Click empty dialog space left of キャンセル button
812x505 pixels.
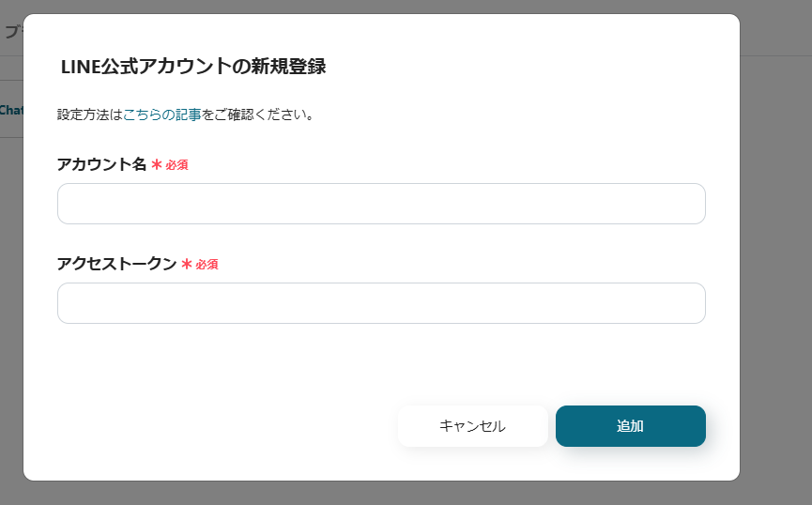[x=225, y=426]
